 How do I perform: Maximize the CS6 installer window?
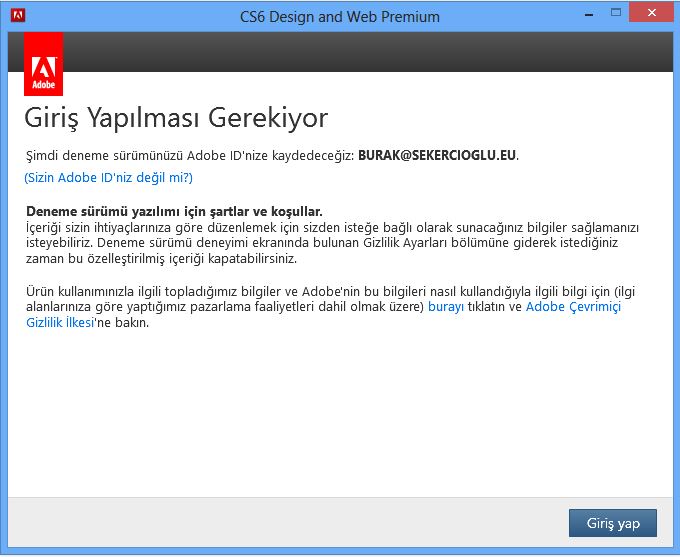[616, 12]
